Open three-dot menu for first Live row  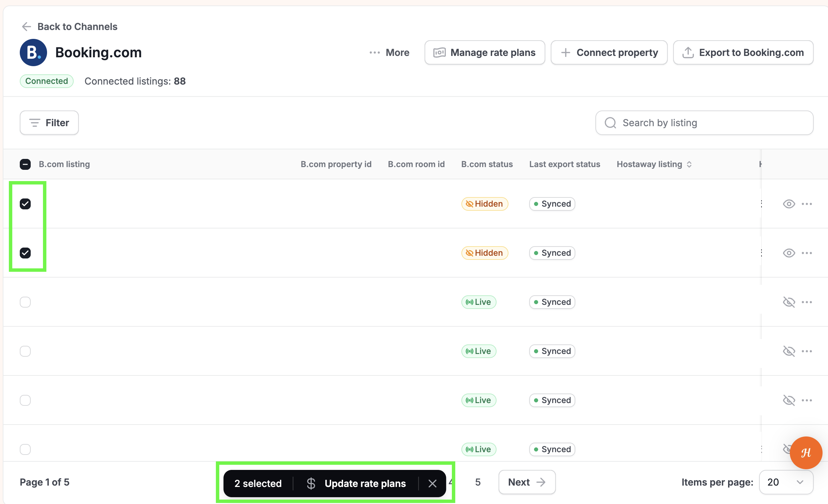(807, 302)
